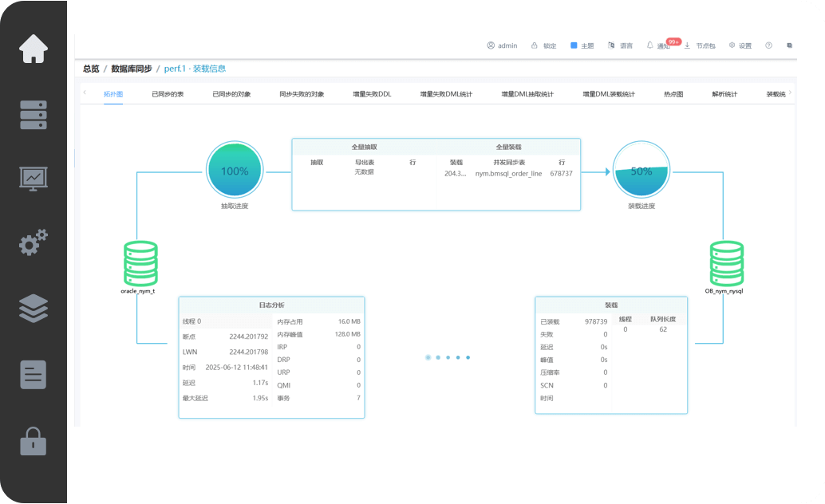The width and height of the screenshot is (825, 504).
Task: Switch to the 已同步的表 tab
Action: [x=168, y=94]
